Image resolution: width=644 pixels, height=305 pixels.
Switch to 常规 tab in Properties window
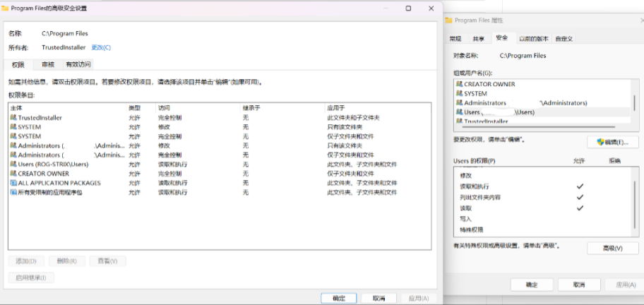455,39
